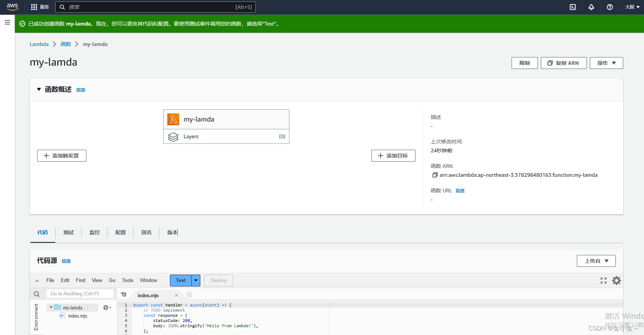Click the 限制 throttle button
Image resolution: width=644 pixels, height=335 pixels.
point(525,63)
